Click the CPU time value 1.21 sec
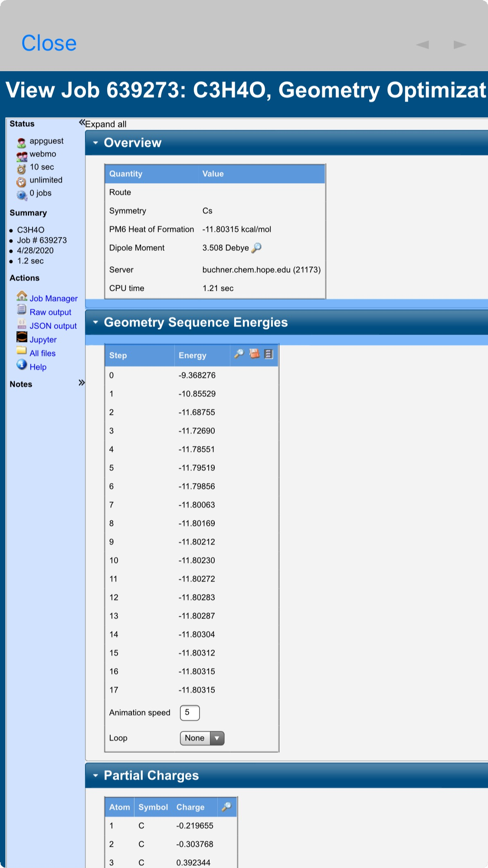Viewport: 488px width, 868px height. (218, 288)
